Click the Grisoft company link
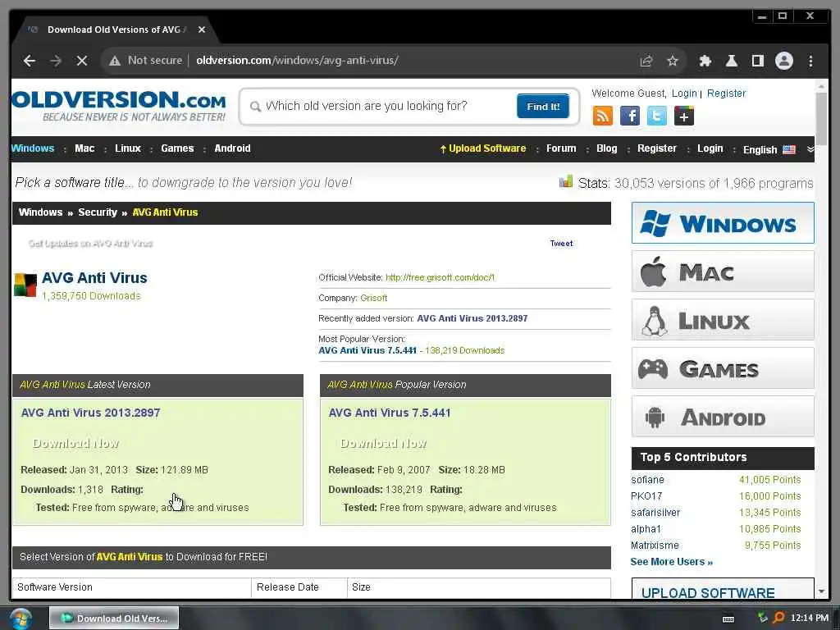This screenshot has height=630, width=840. [x=373, y=298]
